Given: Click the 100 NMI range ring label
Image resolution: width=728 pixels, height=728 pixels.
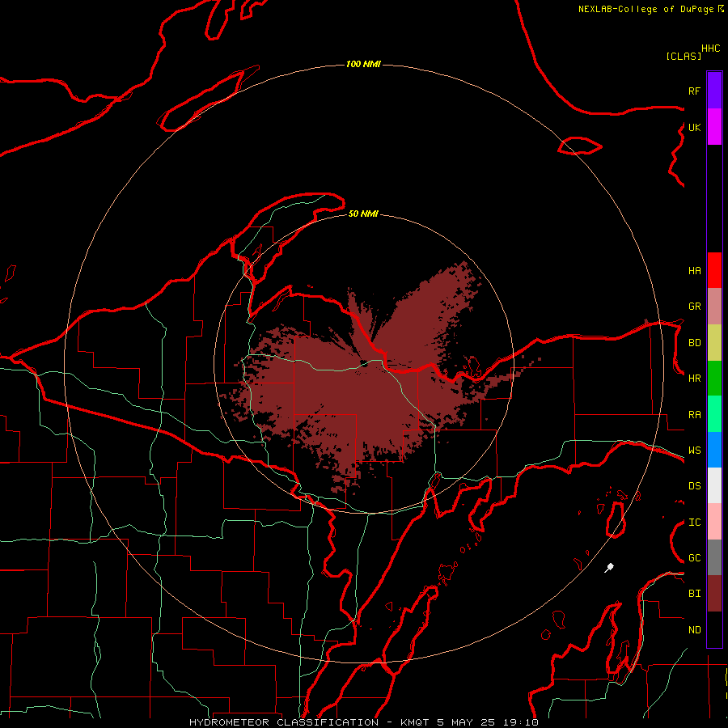Looking at the screenshot, I should [x=363, y=64].
